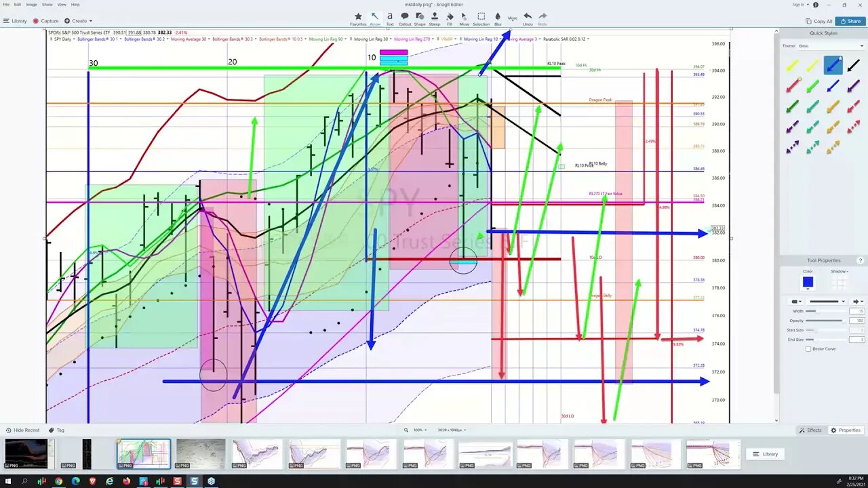Choose the red starred arrow quick style
This screenshot has height=488, width=868.
(792, 85)
